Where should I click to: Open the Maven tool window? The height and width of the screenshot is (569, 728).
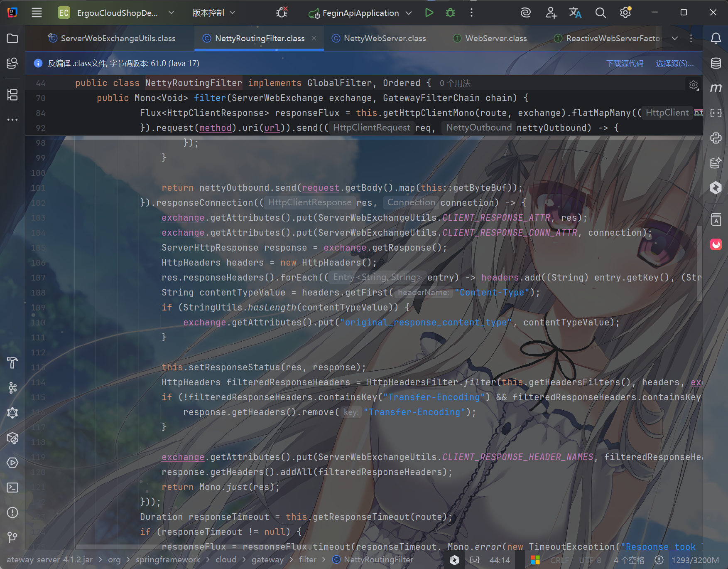(x=716, y=88)
